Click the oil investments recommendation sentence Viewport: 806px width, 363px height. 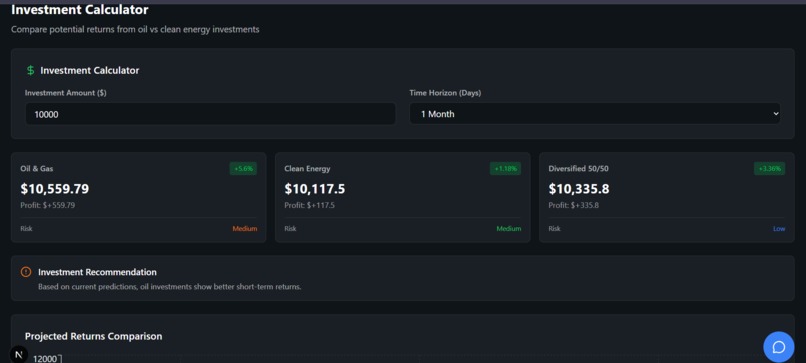click(x=170, y=286)
